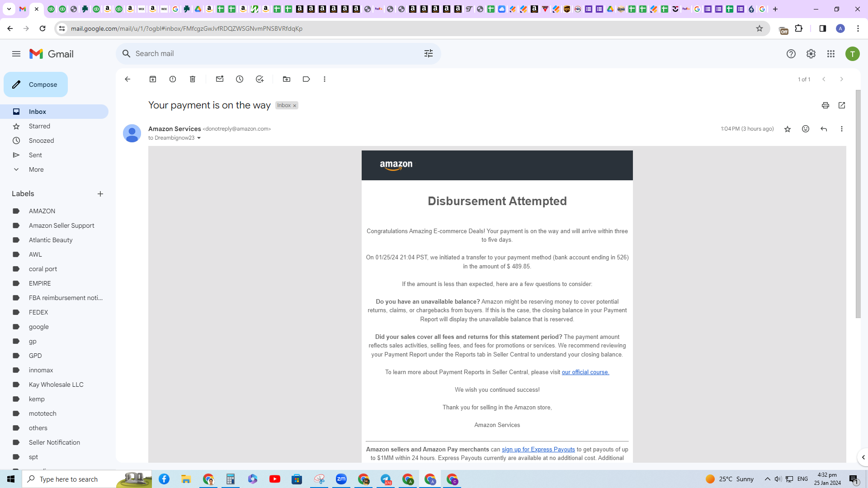Image resolution: width=868 pixels, height=488 pixels.
Task: Open Windows Start menu
Action: pyautogui.click(x=11, y=479)
